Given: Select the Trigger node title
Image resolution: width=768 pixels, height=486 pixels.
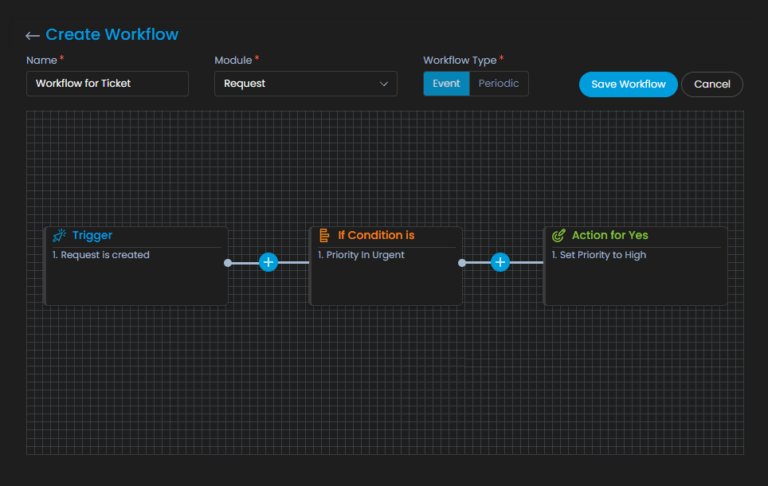Looking at the screenshot, I should pos(92,236).
